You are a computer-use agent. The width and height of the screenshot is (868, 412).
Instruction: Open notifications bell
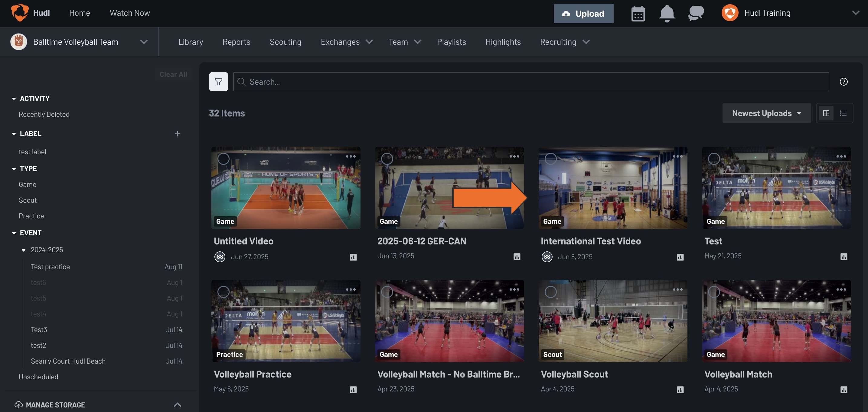point(667,14)
